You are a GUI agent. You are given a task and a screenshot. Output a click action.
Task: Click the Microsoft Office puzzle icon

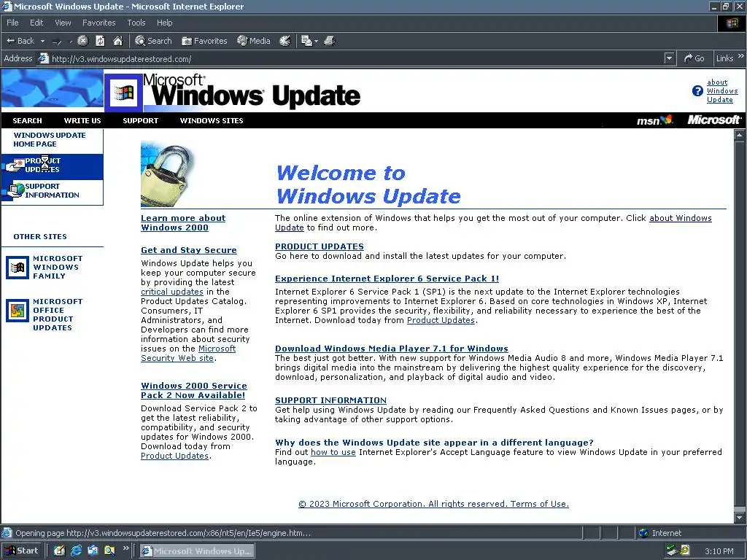pyautogui.click(x=18, y=311)
